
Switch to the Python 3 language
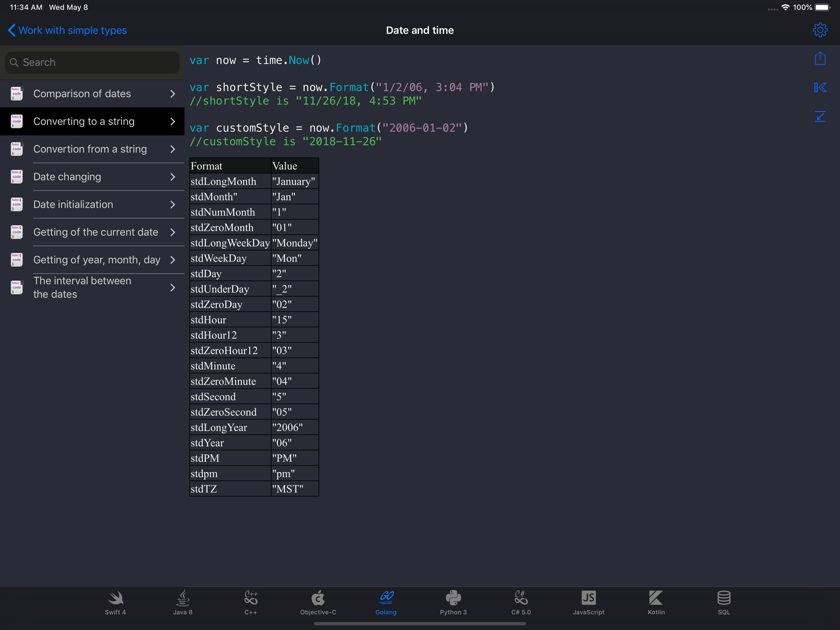tap(454, 603)
